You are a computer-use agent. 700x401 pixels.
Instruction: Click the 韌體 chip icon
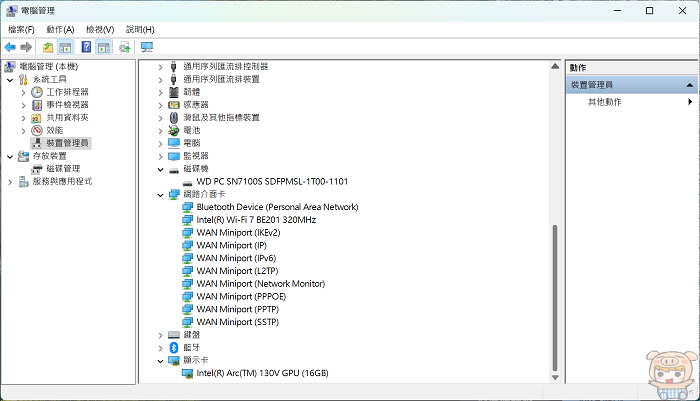pyautogui.click(x=174, y=92)
